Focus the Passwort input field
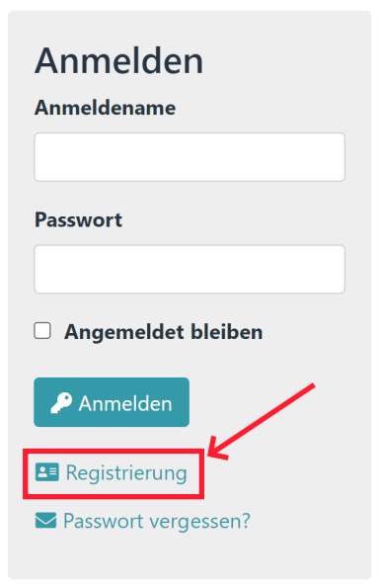The image size is (380, 588). coord(190,269)
